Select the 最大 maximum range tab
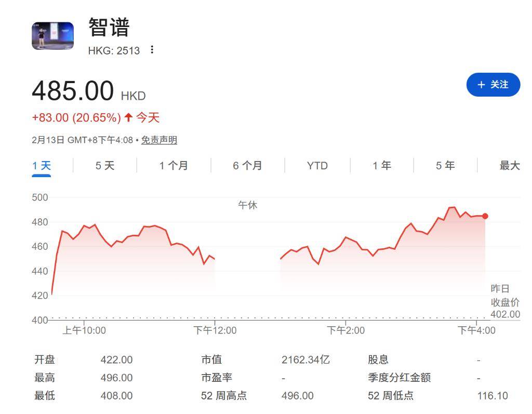The image size is (532, 414). click(509, 166)
